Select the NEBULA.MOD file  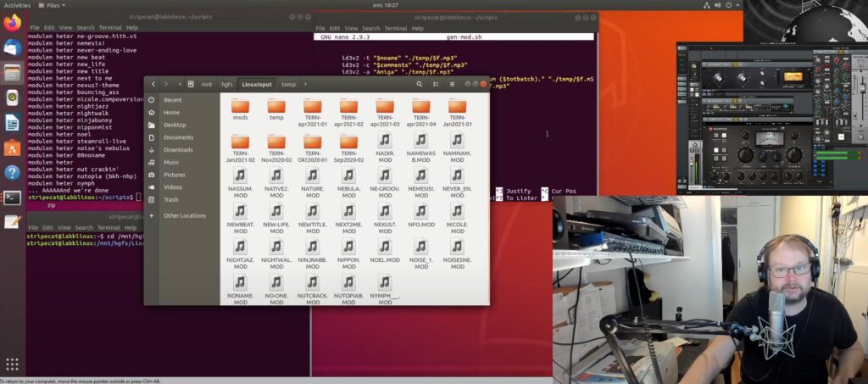tap(348, 183)
